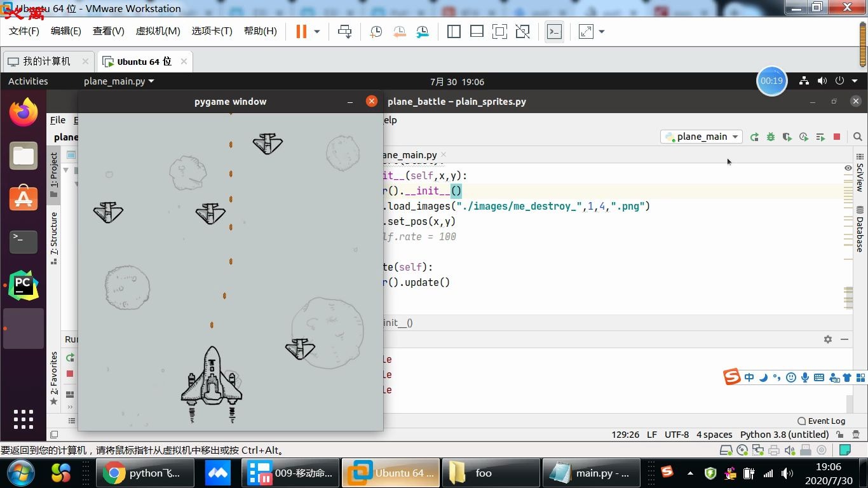Show the Sogou soft keyboard

820,377
